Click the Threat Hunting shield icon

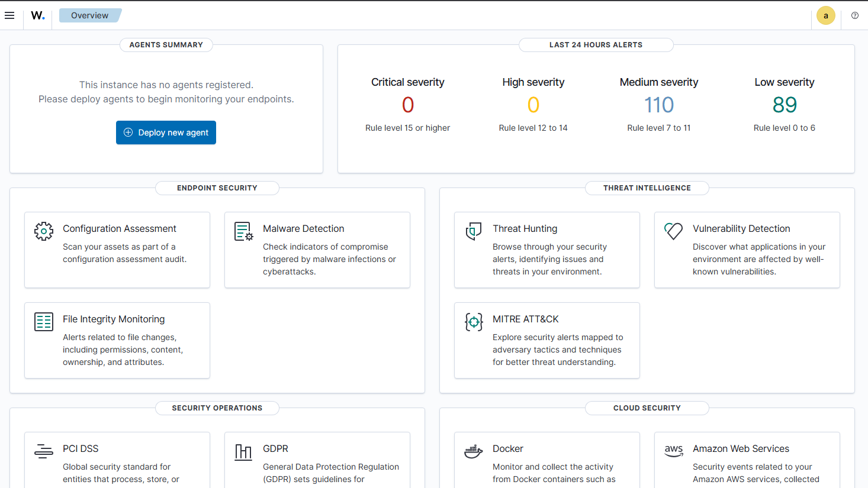pyautogui.click(x=474, y=232)
